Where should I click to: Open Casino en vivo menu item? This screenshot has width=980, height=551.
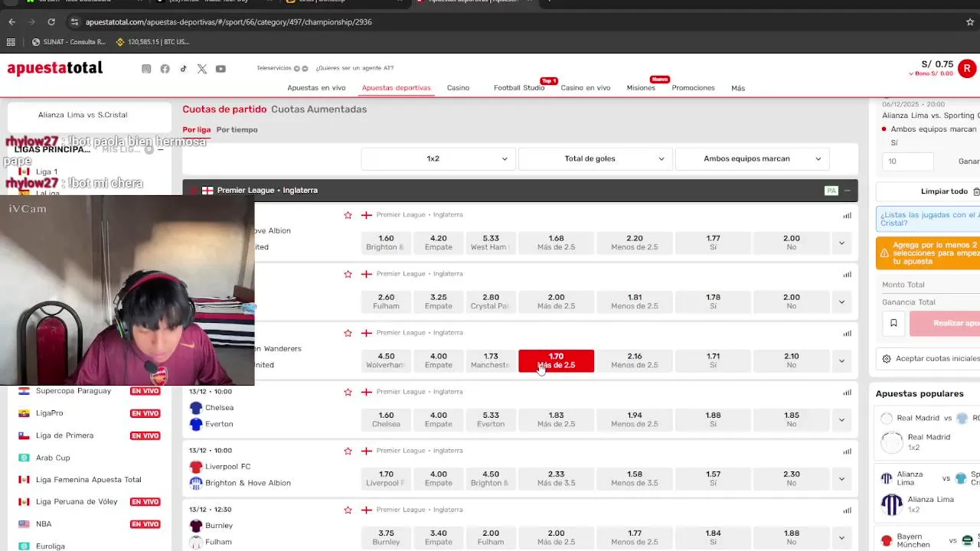point(586,88)
